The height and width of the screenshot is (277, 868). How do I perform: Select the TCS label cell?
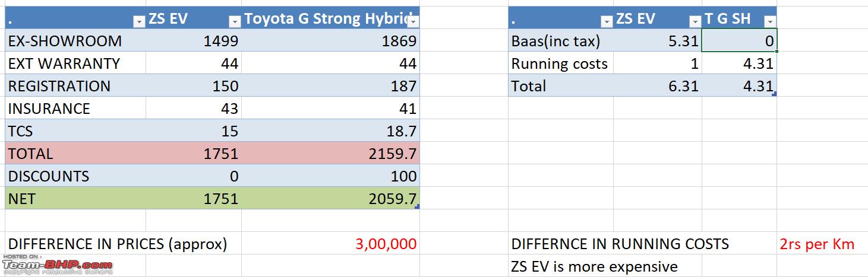(x=75, y=131)
